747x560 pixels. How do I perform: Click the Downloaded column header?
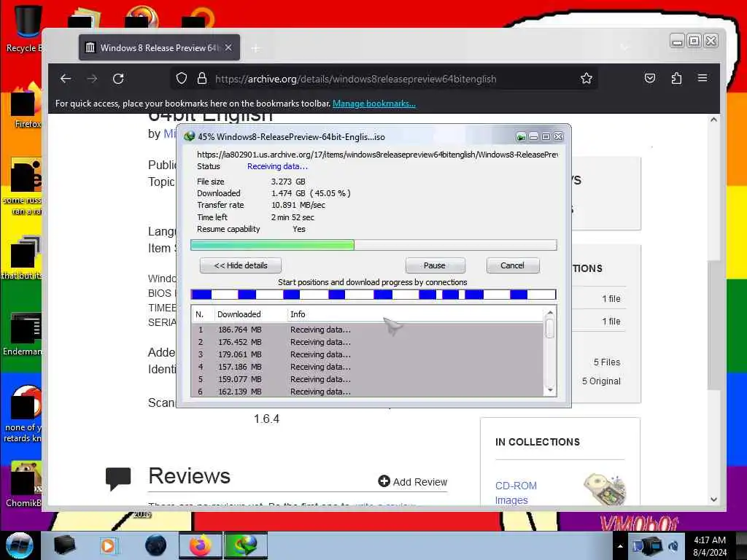pos(249,314)
